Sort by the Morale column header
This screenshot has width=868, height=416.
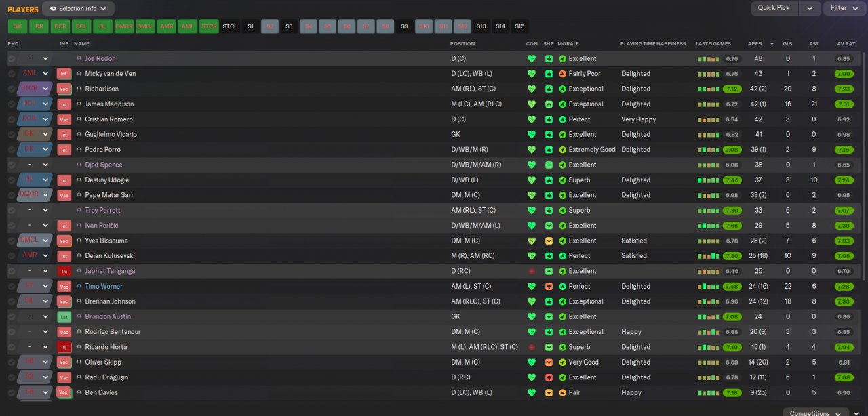coord(568,44)
